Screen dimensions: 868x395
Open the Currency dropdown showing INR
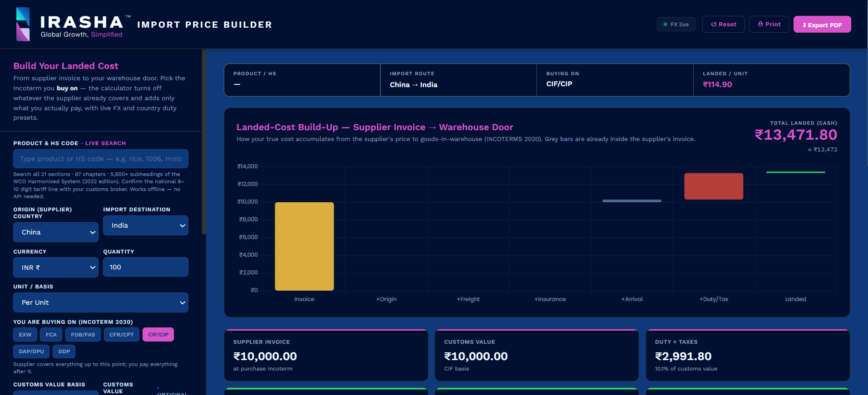tap(56, 268)
